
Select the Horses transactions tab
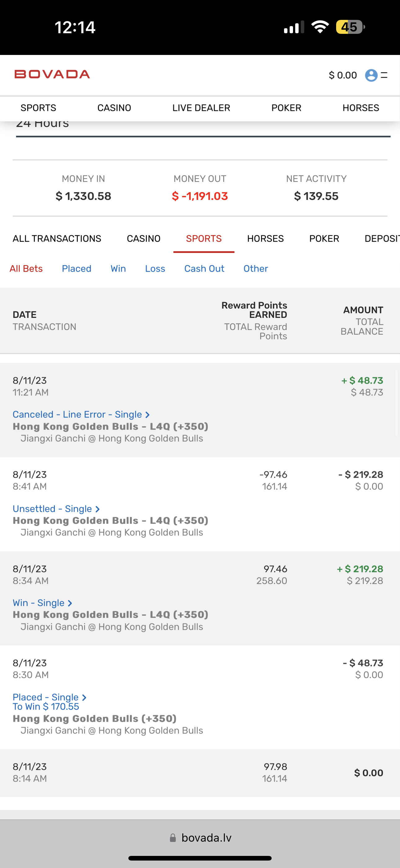265,238
